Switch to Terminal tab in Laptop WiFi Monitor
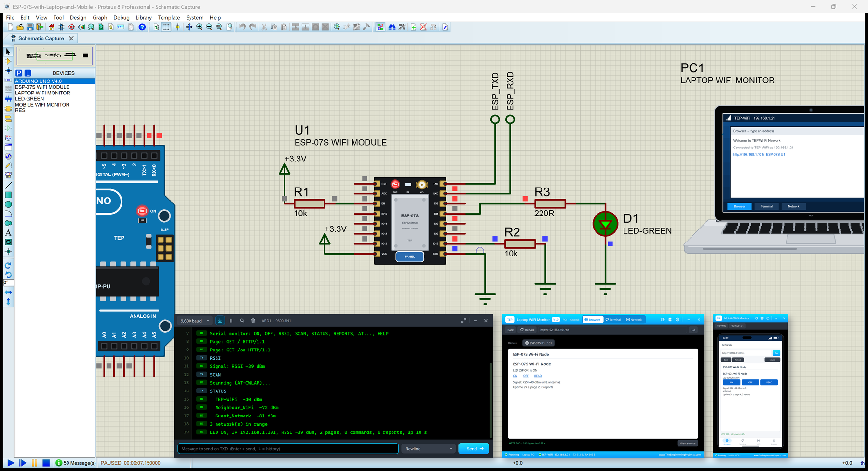 click(613, 320)
